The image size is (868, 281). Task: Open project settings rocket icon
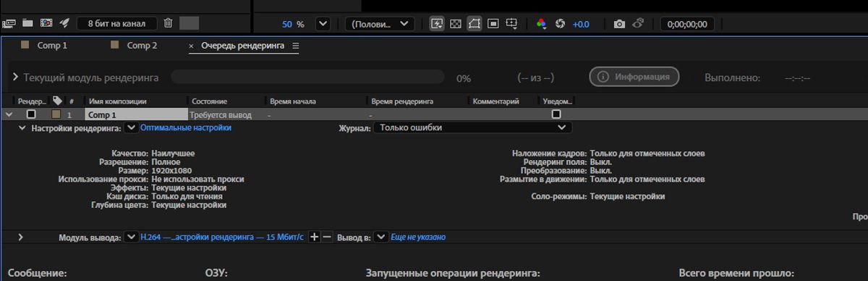point(64,23)
